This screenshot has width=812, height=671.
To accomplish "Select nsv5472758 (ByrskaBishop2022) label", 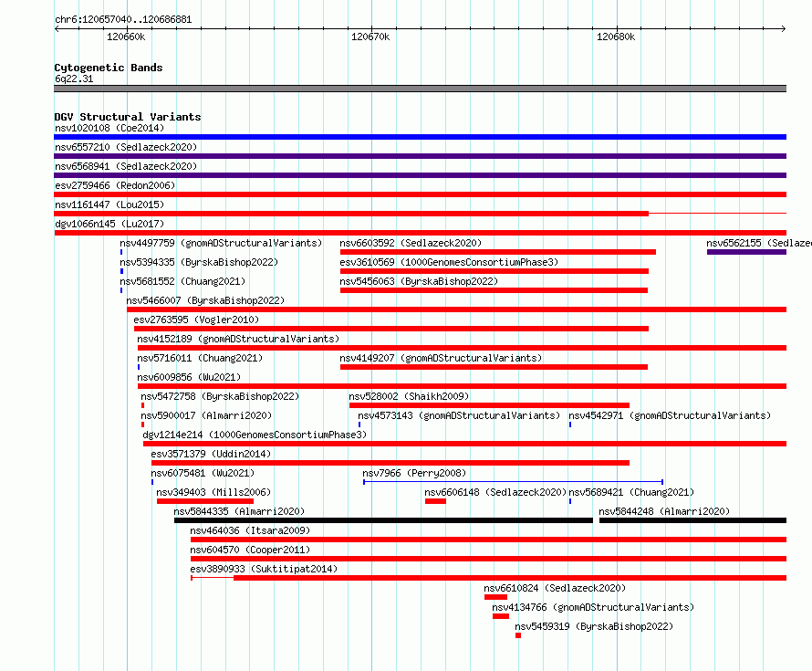I will coord(220,396).
